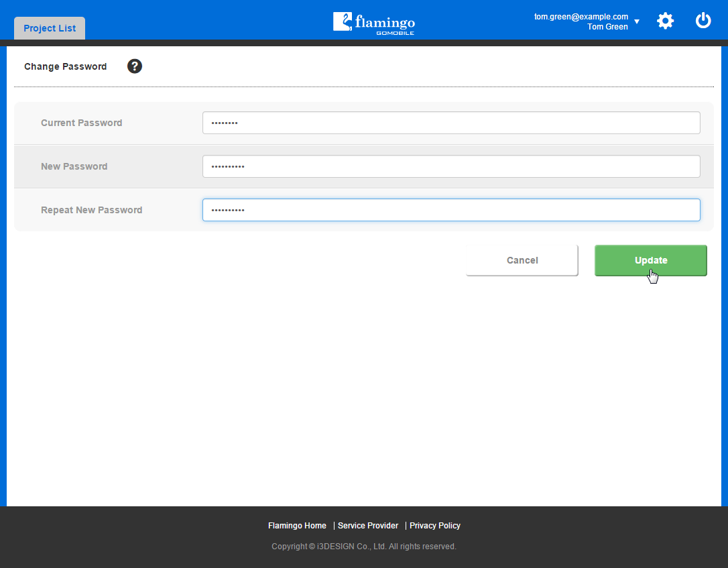Click the New Password row label
The height and width of the screenshot is (568, 728).
tap(74, 166)
